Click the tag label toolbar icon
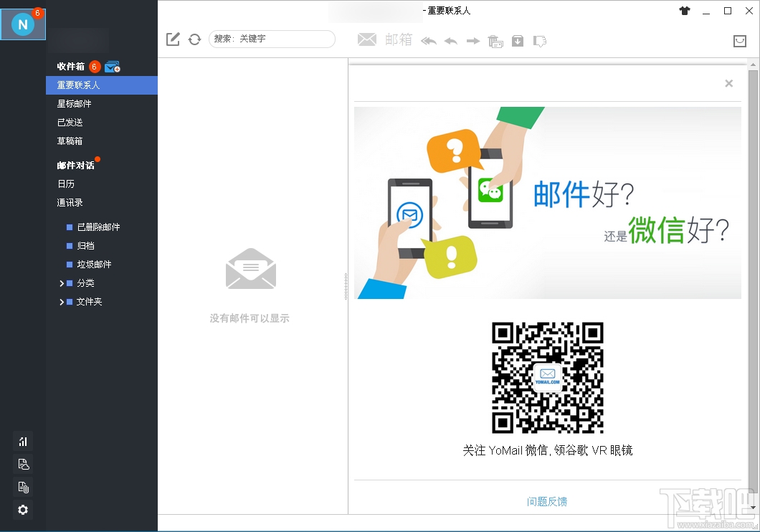Screen dimensions: 760x532 [x=539, y=41]
